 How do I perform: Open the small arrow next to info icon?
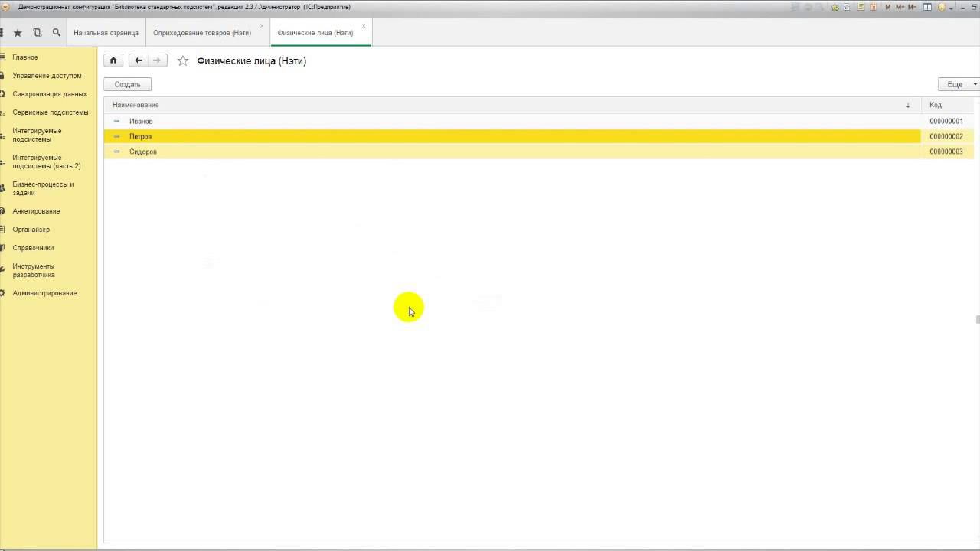(951, 8)
